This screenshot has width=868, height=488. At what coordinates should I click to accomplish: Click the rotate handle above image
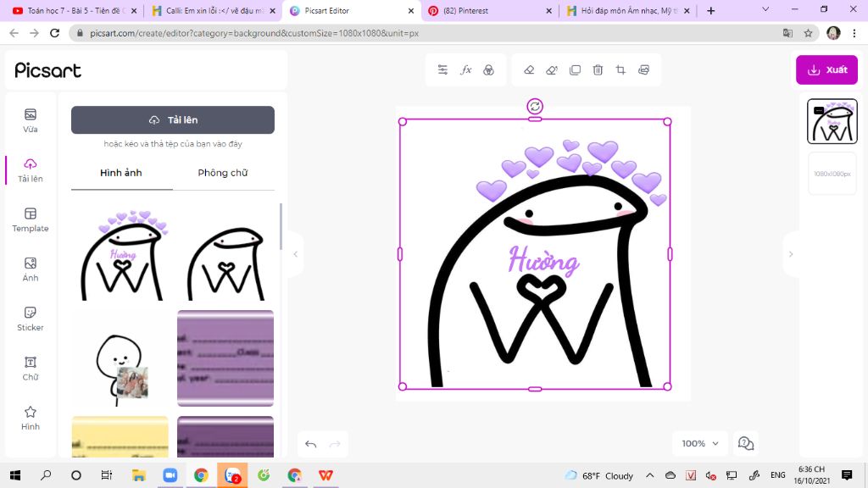535,106
